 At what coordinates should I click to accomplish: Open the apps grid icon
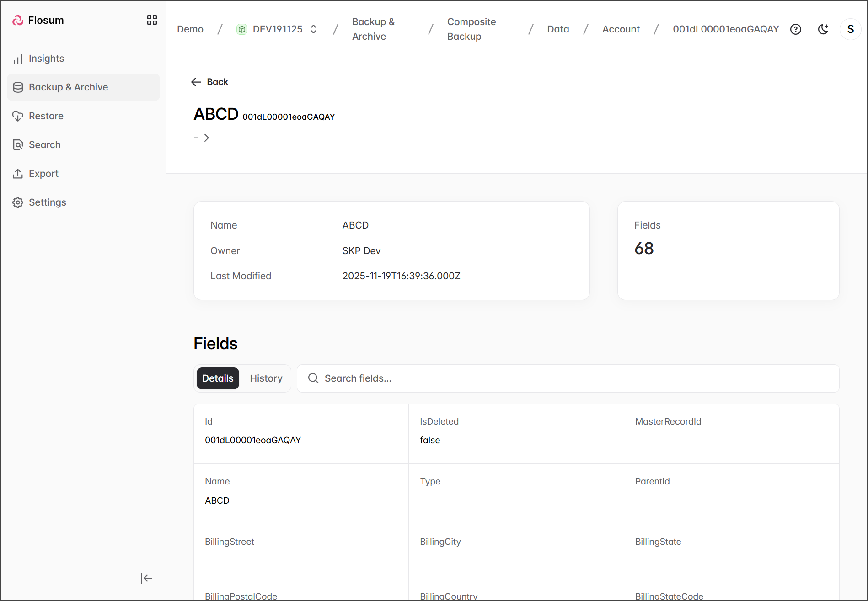coord(152,20)
